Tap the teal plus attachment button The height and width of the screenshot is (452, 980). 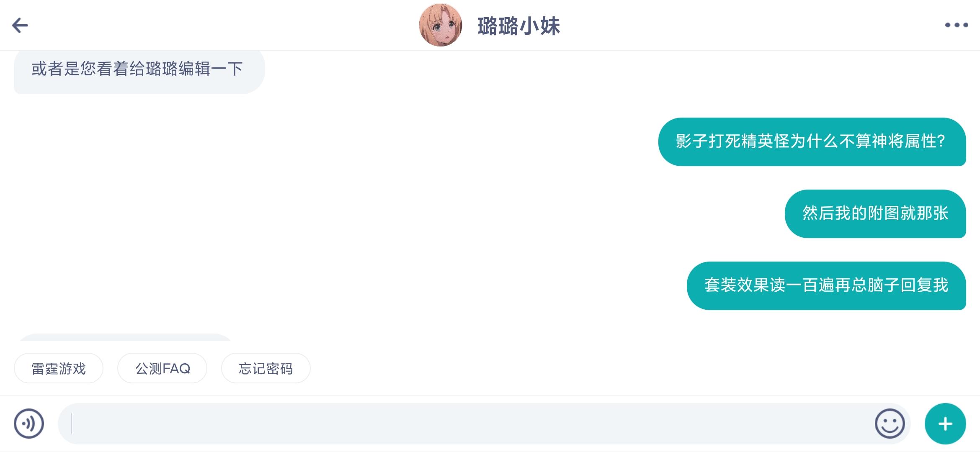[x=945, y=424]
